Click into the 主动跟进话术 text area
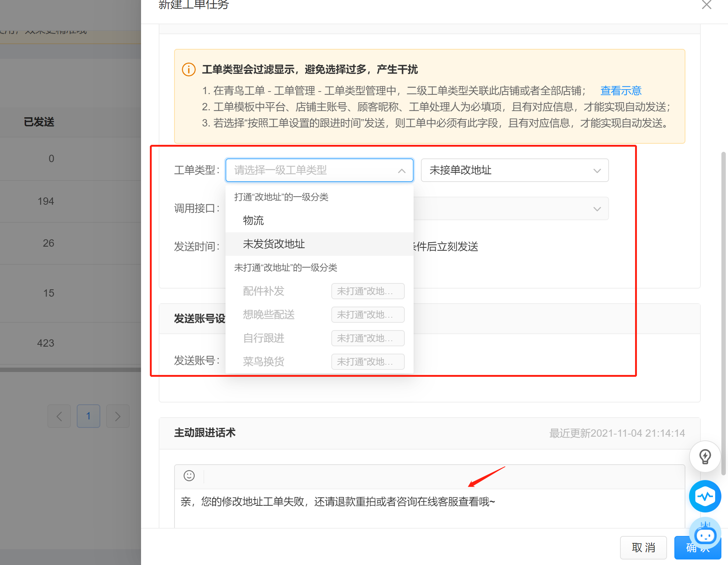 (x=430, y=509)
